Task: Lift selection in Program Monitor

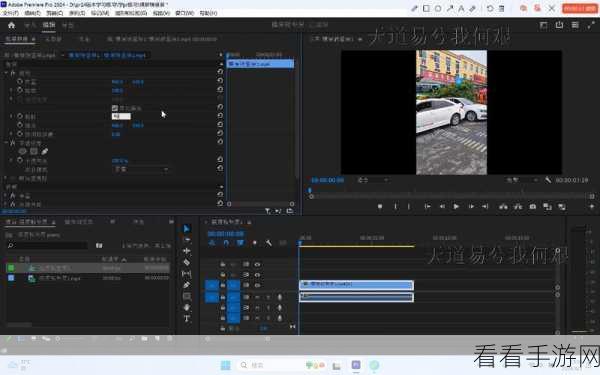Action: (503, 207)
